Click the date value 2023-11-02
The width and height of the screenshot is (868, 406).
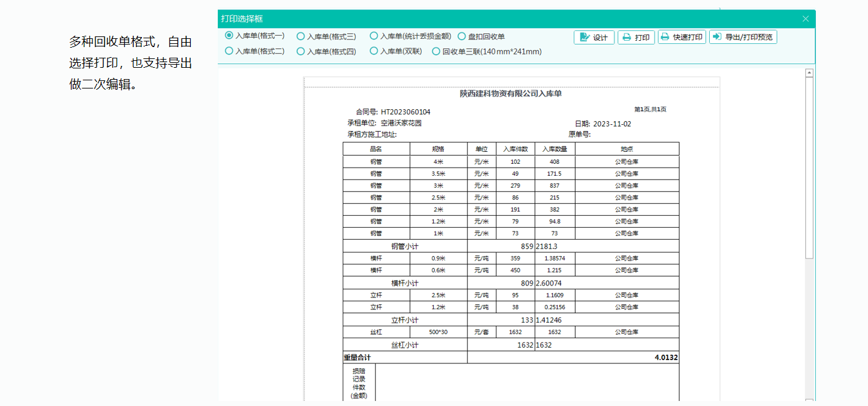[x=612, y=124]
